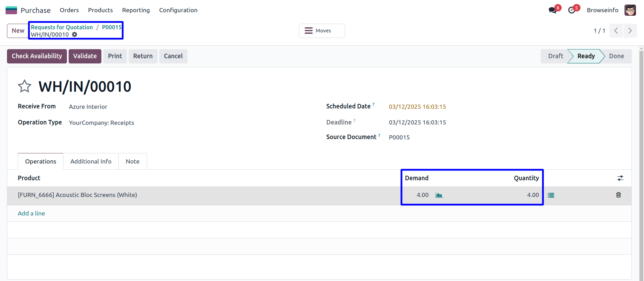The width and height of the screenshot is (644, 281).
Task: Select the Done status stage
Action: [x=616, y=56]
